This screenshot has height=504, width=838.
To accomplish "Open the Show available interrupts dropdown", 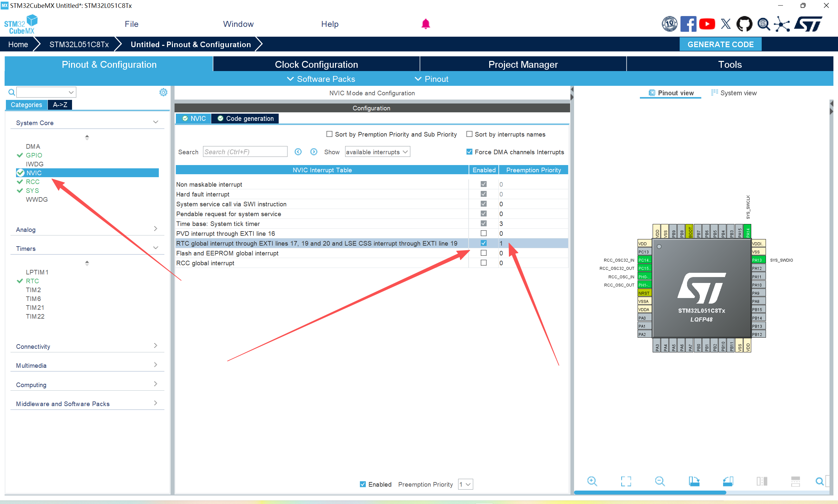I will pos(377,152).
